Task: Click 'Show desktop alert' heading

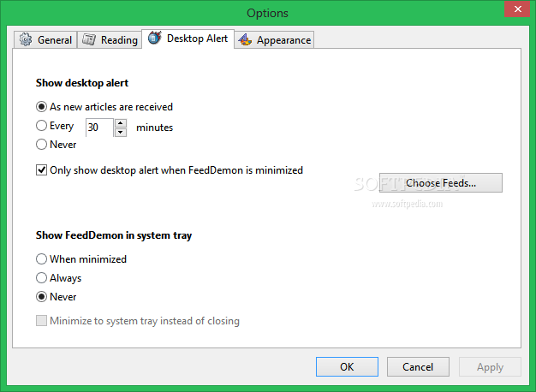Action: pyautogui.click(x=82, y=83)
